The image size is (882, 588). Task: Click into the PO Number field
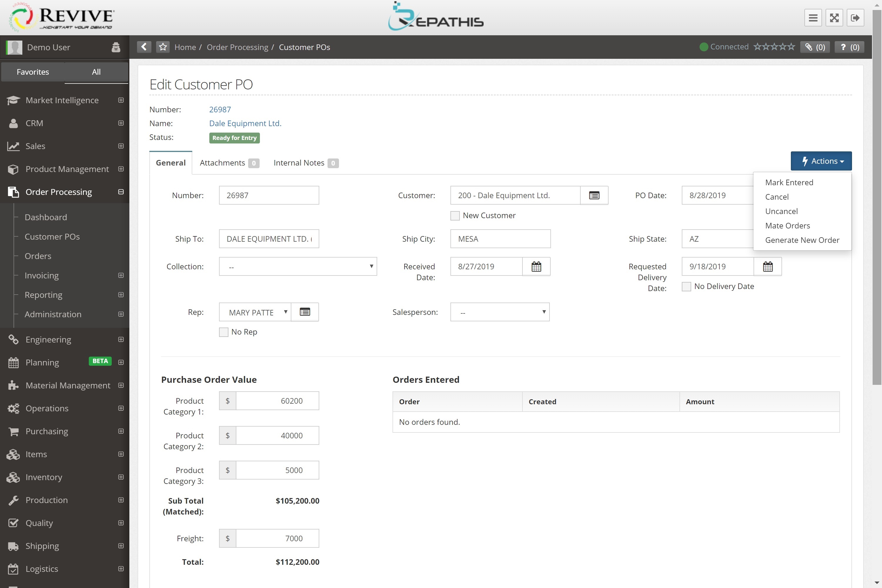pos(269,196)
